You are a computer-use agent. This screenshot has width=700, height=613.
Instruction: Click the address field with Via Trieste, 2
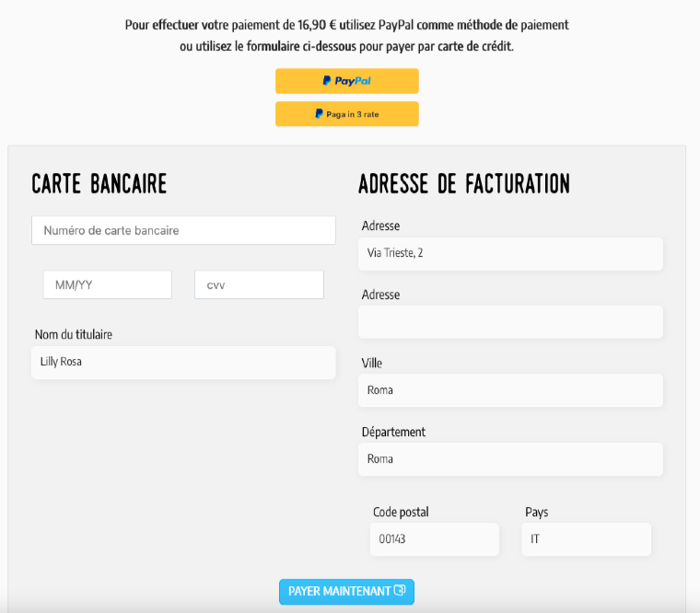click(x=510, y=254)
